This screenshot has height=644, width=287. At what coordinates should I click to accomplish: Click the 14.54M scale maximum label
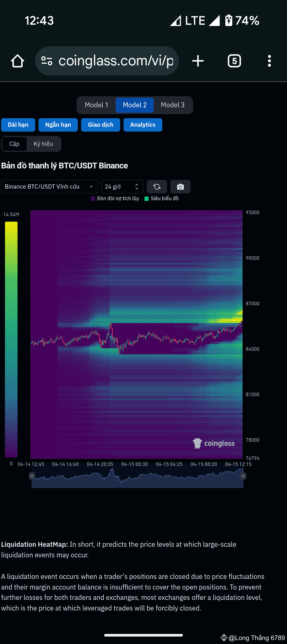[11, 214]
